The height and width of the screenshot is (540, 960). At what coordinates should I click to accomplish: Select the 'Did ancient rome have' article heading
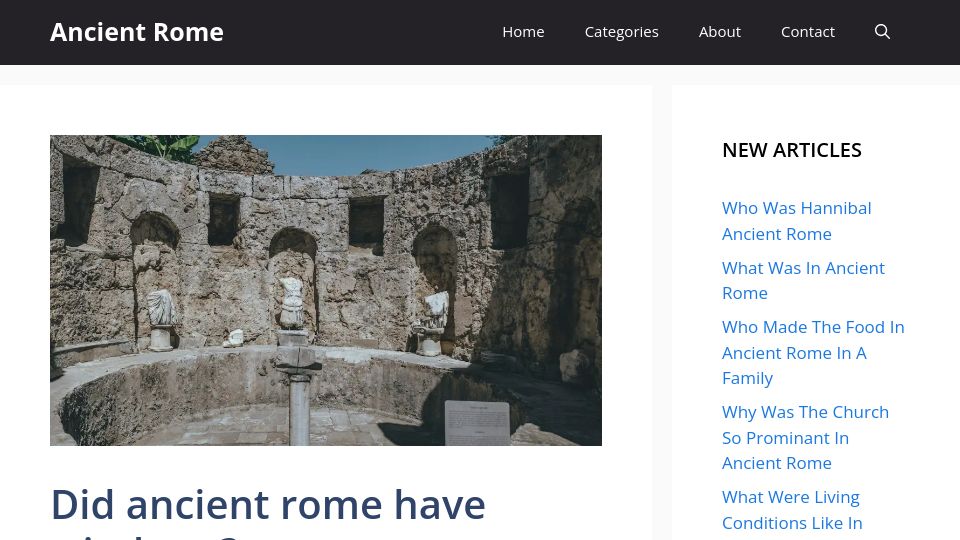[268, 511]
